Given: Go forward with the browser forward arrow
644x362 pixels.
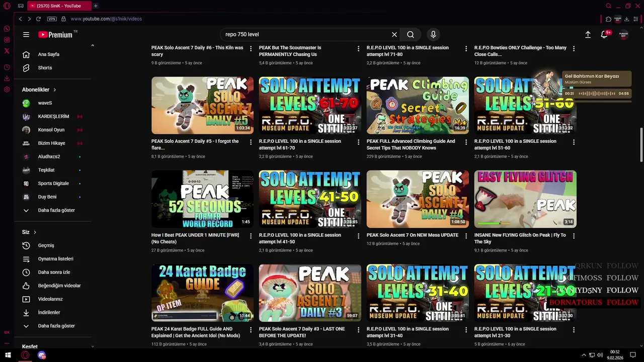Looking at the screenshot, I should [29, 19].
